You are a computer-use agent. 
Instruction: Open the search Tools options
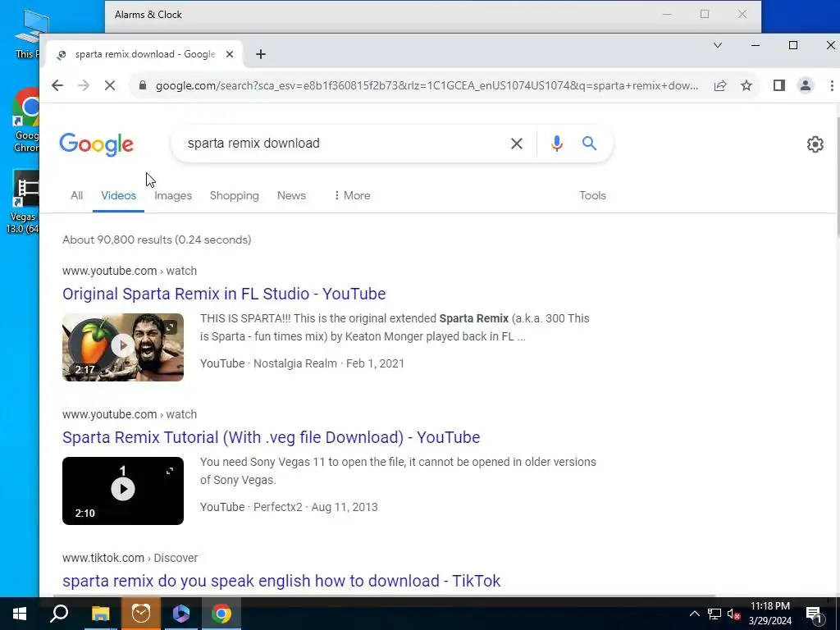tap(592, 195)
